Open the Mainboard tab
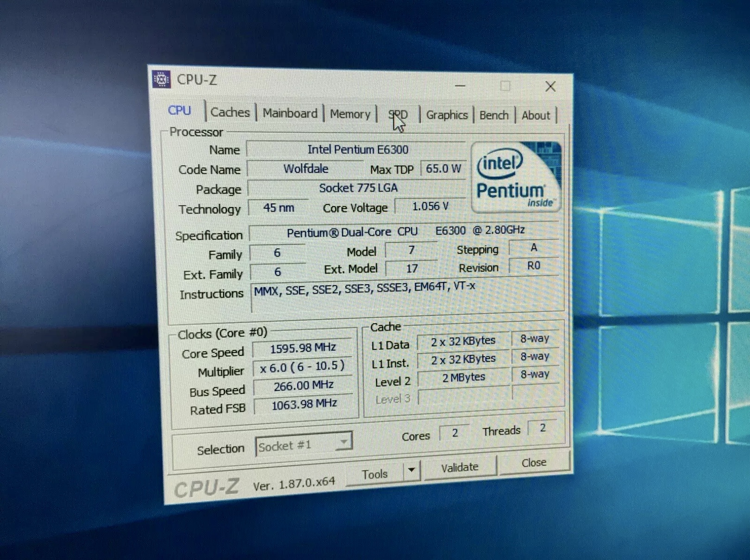The width and height of the screenshot is (750, 560). (x=290, y=113)
